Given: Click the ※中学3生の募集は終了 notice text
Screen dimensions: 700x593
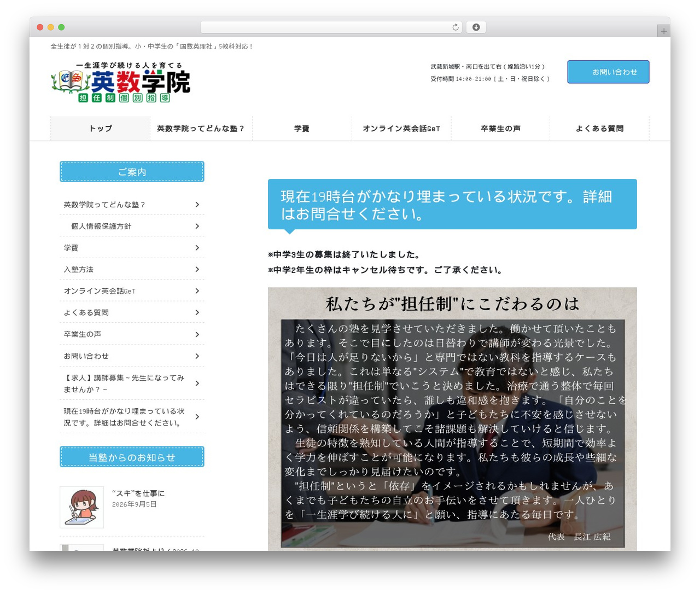Looking at the screenshot, I should click(344, 254).
